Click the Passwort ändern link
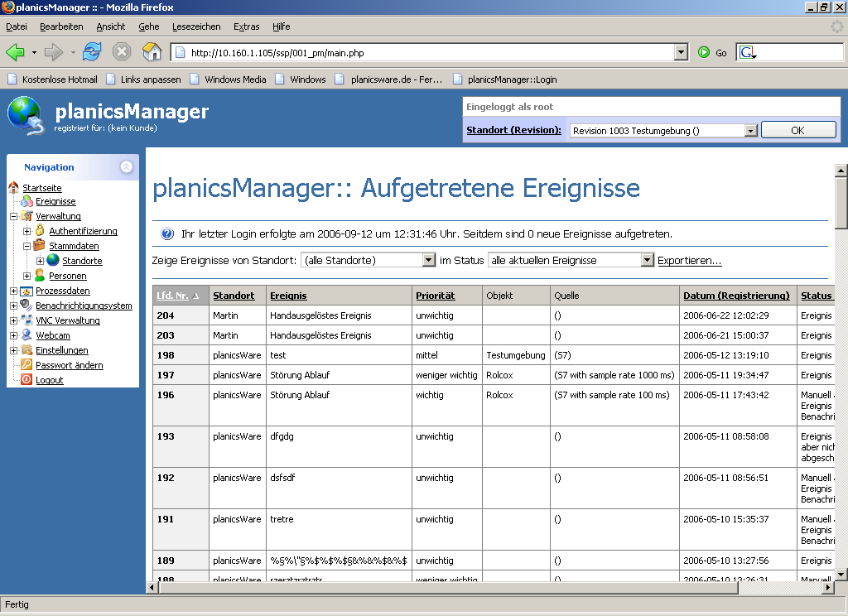 70,365
